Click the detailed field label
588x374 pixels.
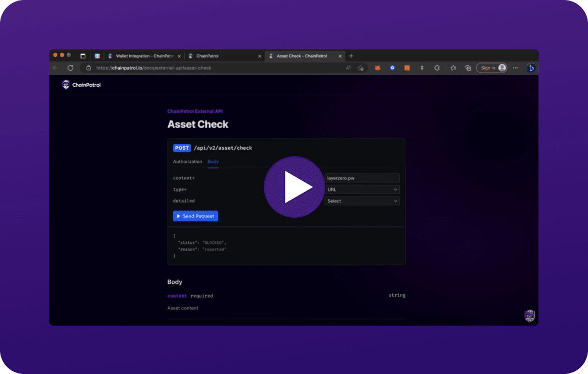[x=184, y=201]
